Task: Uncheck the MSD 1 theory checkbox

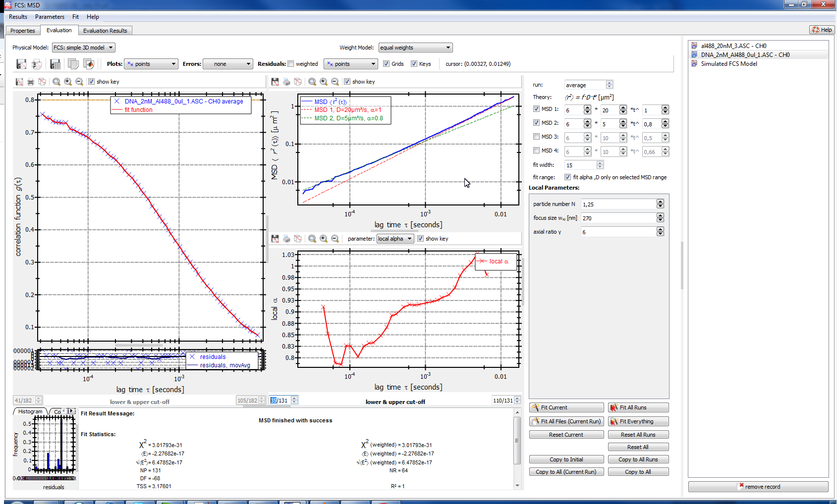Action: pyautogui.click(x=536, y=109)
